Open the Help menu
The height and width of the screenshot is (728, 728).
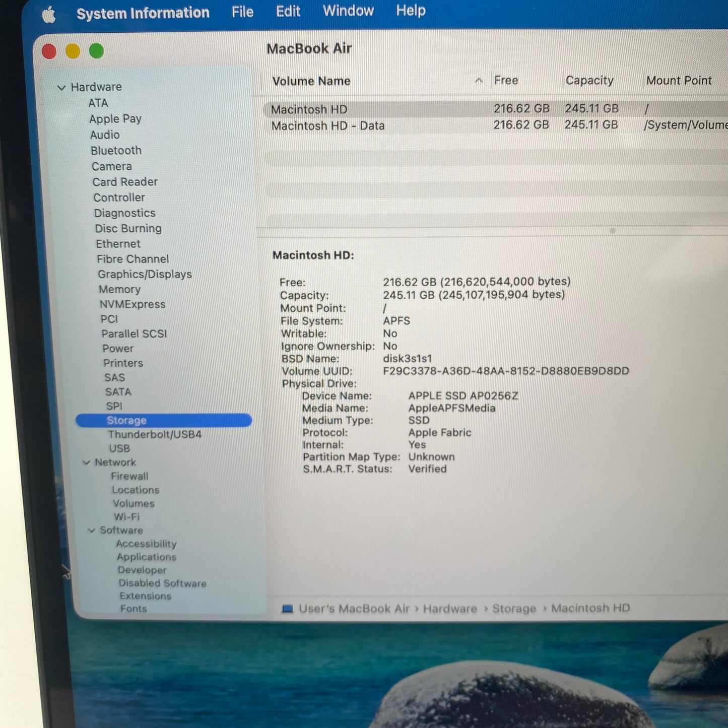pyautogui.click(x=411, y=10)
